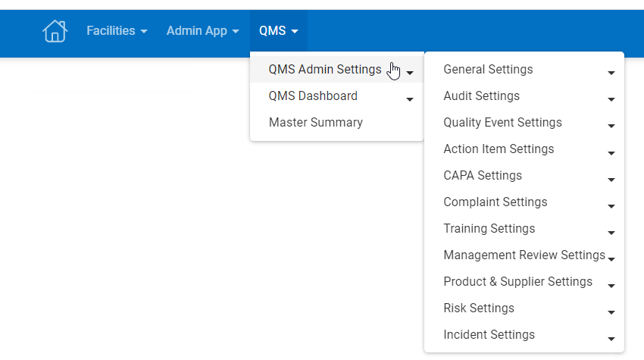This screenshot has width=644, height=360.
Task: Expand Audit Settings submenu
Action: pyautogui.click(x=481, y=96)
